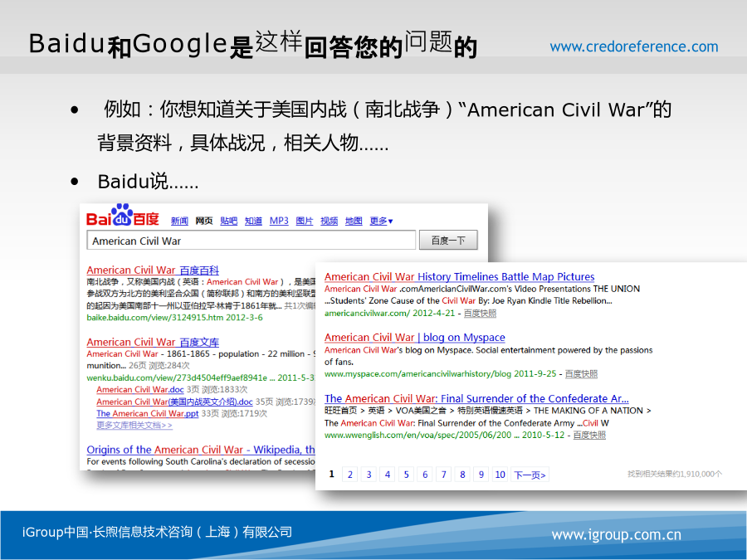Screen dimensions: 747x560
Task: Click the www.credoreference.com link
Action: tap(634, 46)
